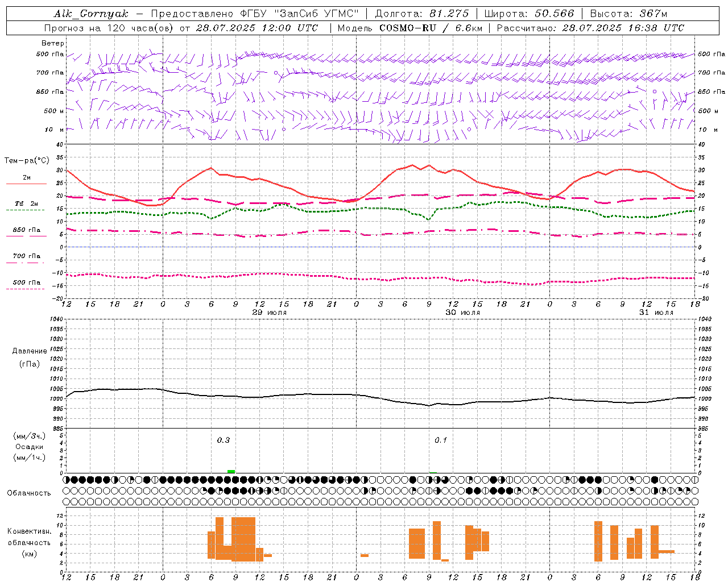Click the (мм/1ч.) precipitation unit label
Screen dimensions: 728x582
click(29, 458)
